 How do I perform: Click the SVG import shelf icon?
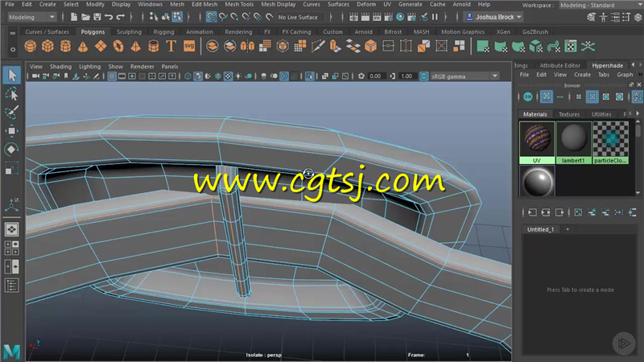[x=189, y=46]
